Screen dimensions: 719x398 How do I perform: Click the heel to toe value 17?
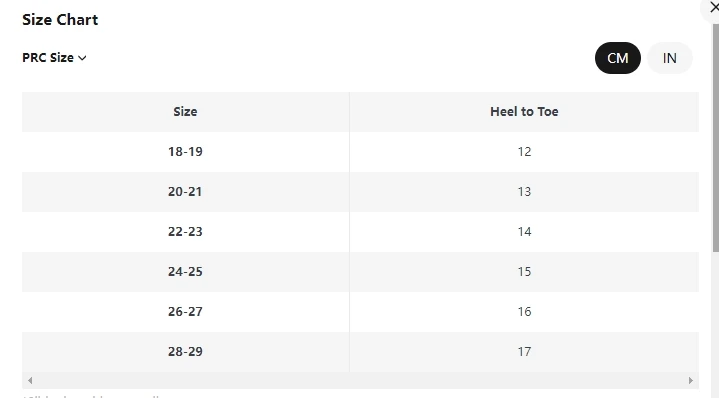point(524,352)
